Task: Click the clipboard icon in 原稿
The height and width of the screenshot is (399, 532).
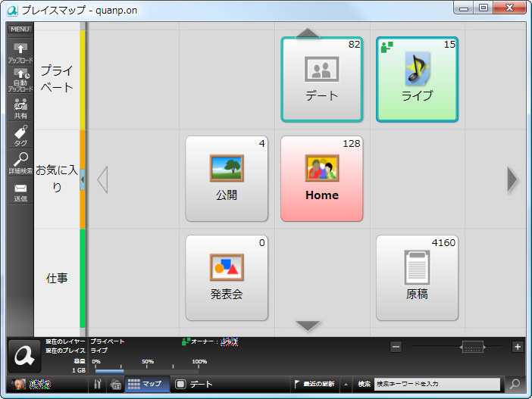Action: click(x=418, y=267)
